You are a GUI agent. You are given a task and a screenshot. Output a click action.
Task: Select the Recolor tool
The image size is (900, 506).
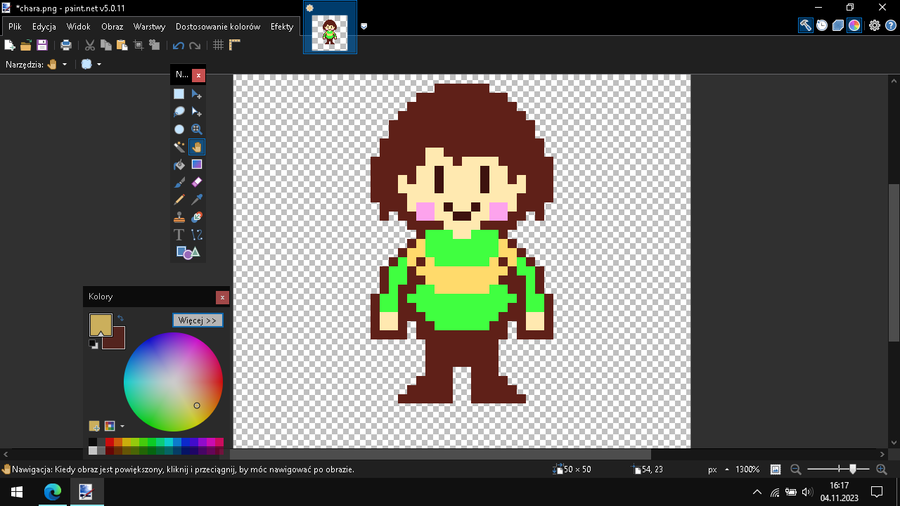click(197, 217)
